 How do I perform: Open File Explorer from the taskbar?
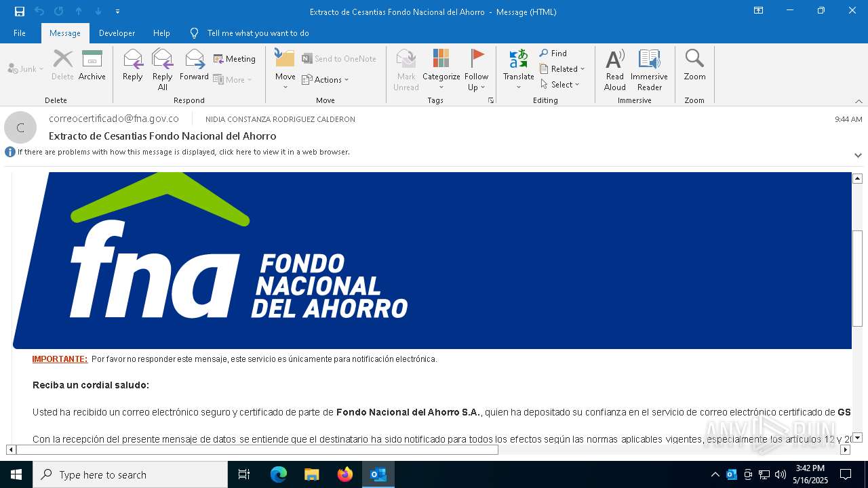pos(312,474)
